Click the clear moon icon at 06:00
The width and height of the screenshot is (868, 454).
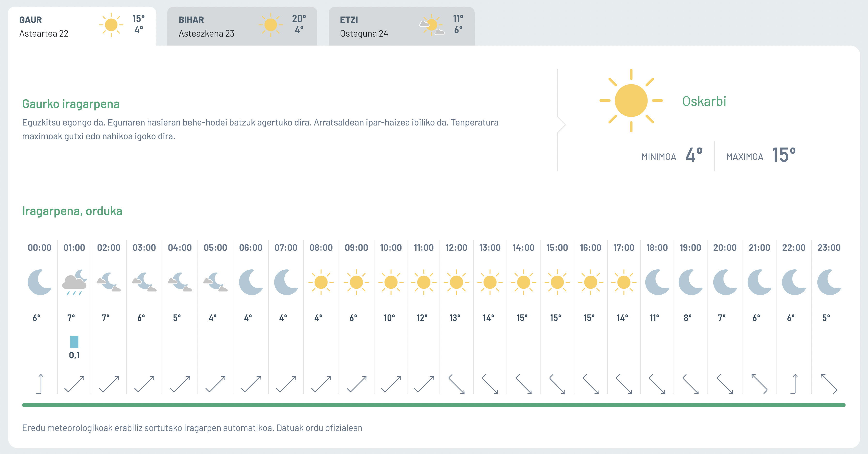pos(251,282)
